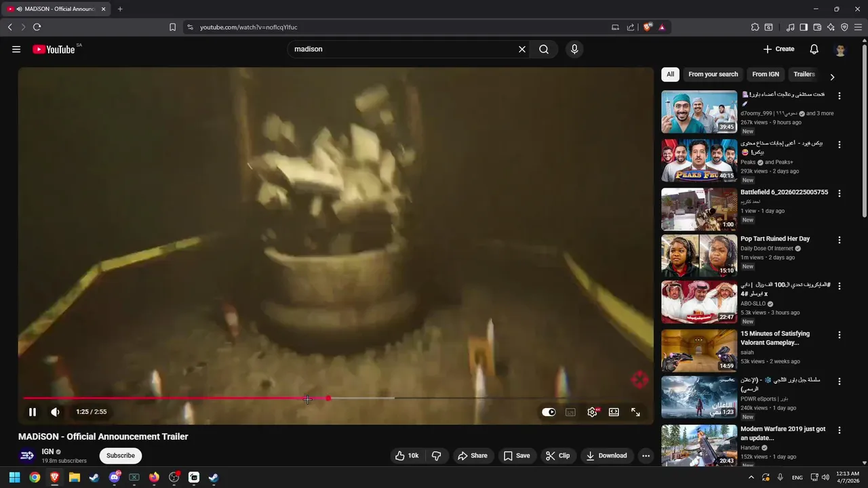Click the red scrubber handle
This screenshot has height=488, width=868.
[x=328, y=398]
